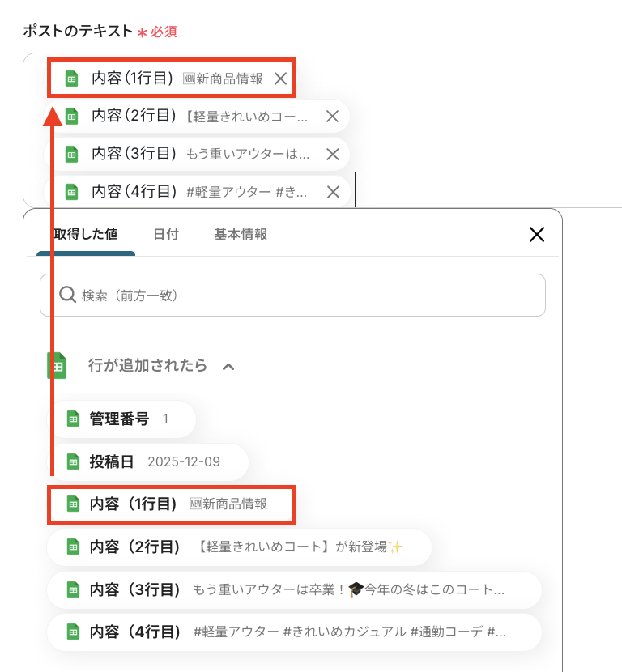
Task: Focus the 検索（前方一致） search field
Action: click(x=292, y=296)
